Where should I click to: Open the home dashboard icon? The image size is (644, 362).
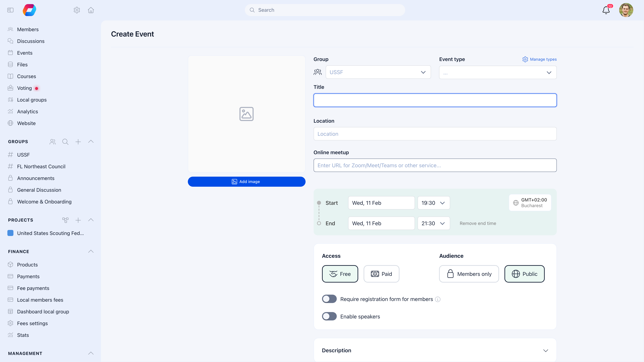(91, 10)
